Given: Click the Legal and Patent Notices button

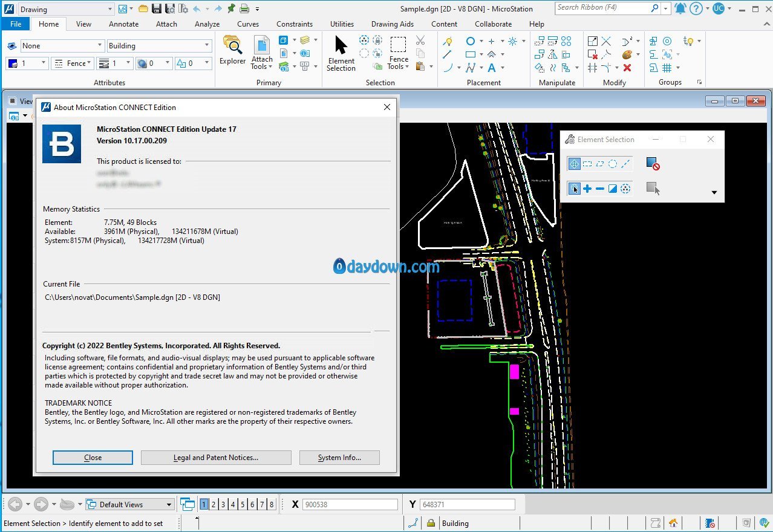Looking at the screenshot, I should pyautogui.click(x=216, y=458).
